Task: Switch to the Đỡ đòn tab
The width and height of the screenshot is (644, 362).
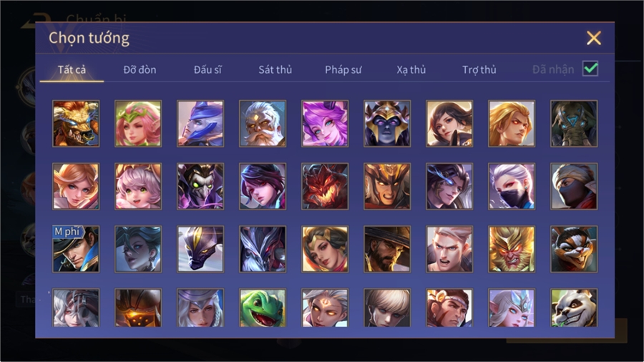Action: (x=140, y=70)
